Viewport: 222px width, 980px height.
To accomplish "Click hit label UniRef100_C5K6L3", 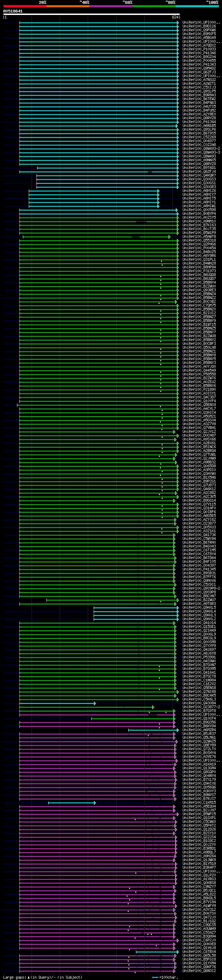I will click(199, 699).
